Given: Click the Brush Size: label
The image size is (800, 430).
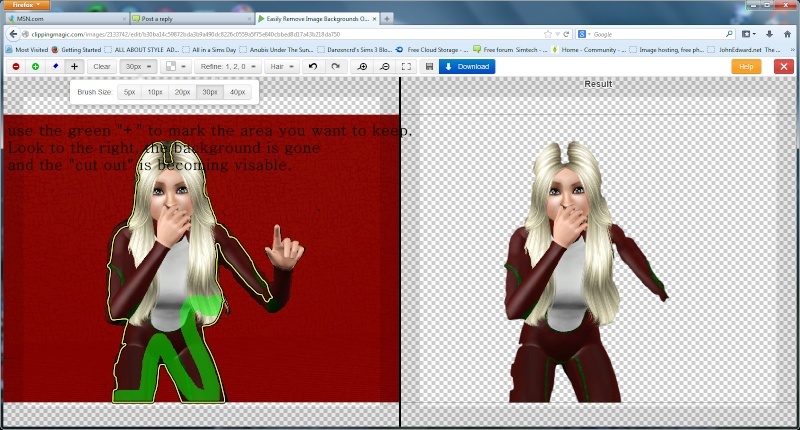Looking at the screenshot, I should pos(94,92).
